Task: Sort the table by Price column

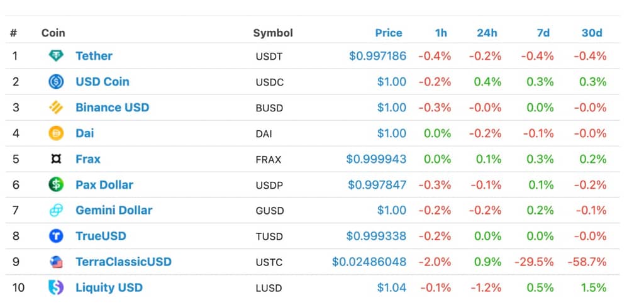Action: coord(389,33)
